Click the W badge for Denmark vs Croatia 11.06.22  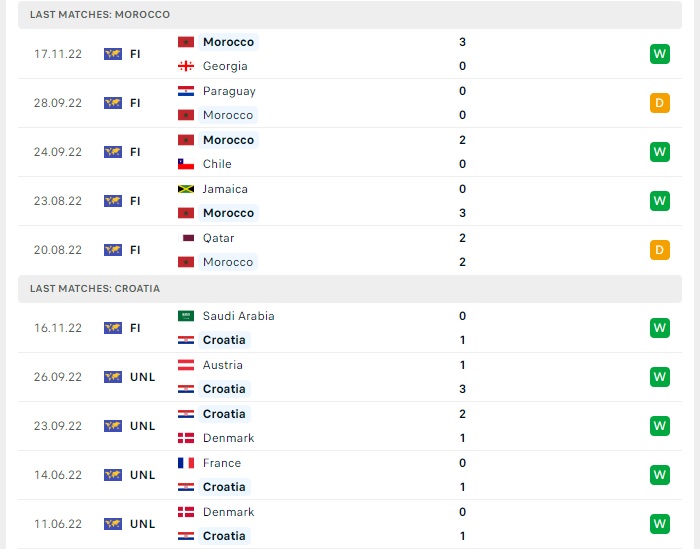click(659, 524)
